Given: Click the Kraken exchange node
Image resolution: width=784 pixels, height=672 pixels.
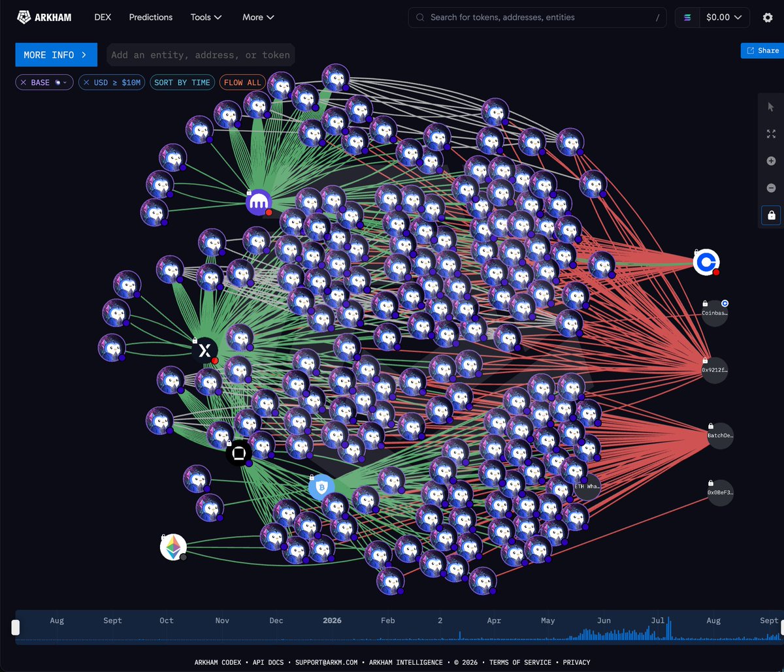Looking at the screenshot, I should (x=259, y=202).
